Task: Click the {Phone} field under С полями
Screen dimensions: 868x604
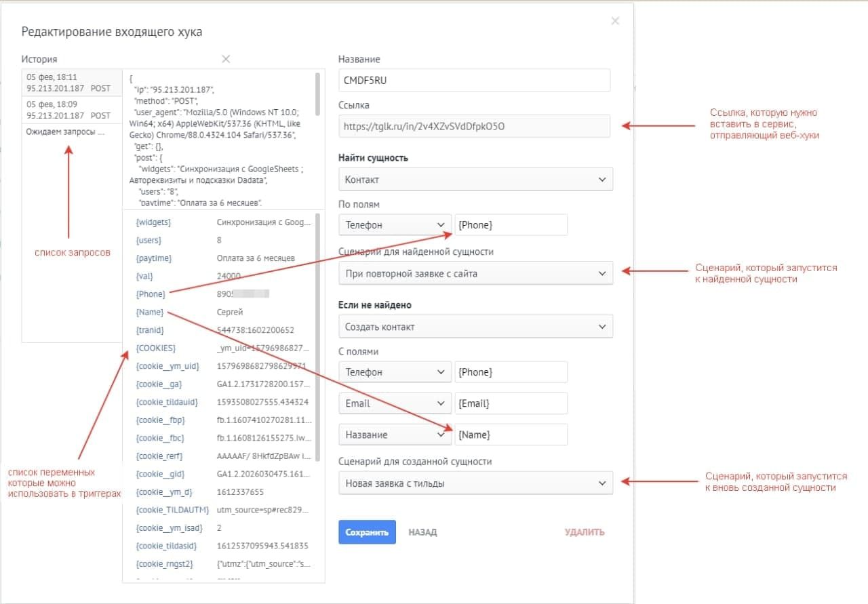Action: pyautogui.click(x=511, y=372)
